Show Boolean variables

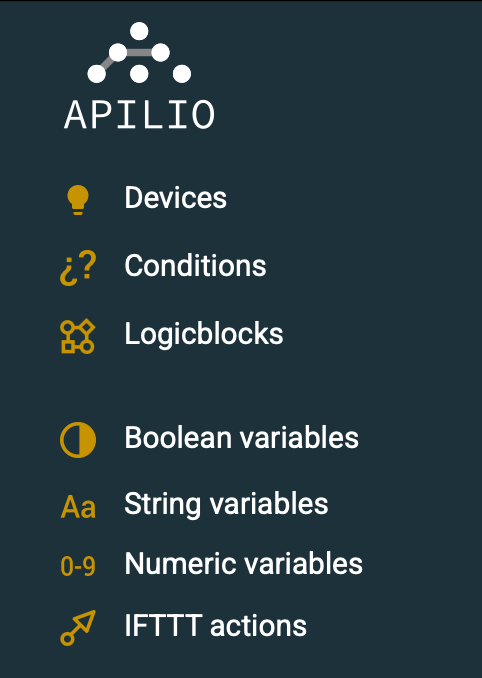coord(242,437)
